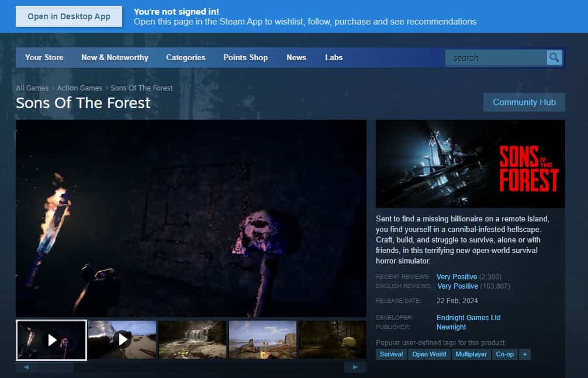Open the News tab
Image resolution: width=588 pixels, height=378 pixels.
296,57
